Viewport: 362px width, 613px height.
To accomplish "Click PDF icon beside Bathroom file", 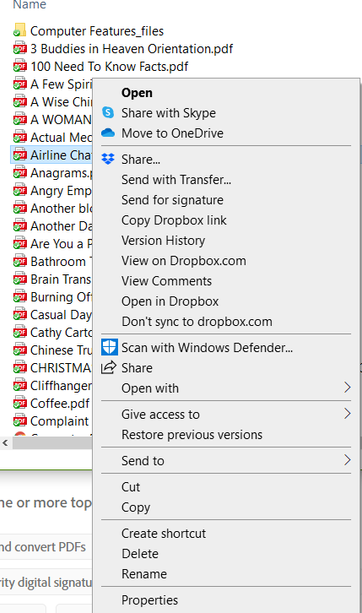I will coord(20,261).
